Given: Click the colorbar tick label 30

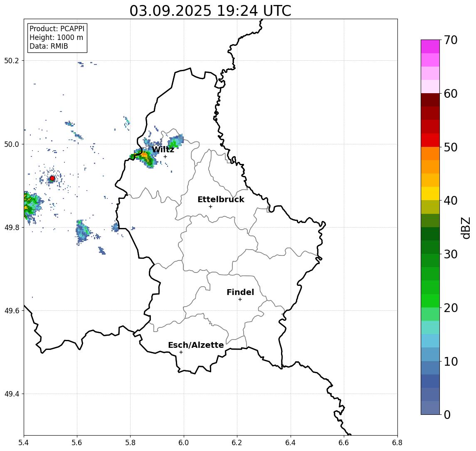Looking at the screenshot, I should click(451, 254).
